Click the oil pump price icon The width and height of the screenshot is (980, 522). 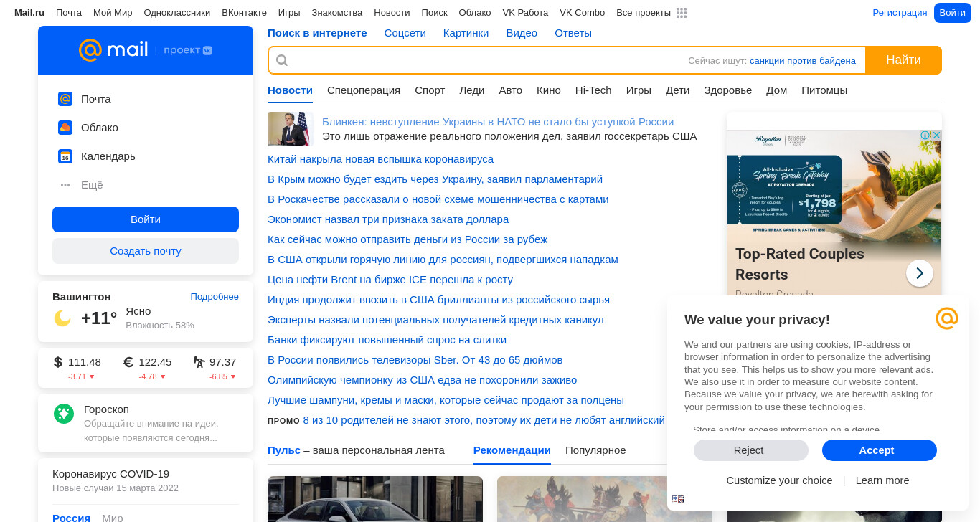(199, 362)
